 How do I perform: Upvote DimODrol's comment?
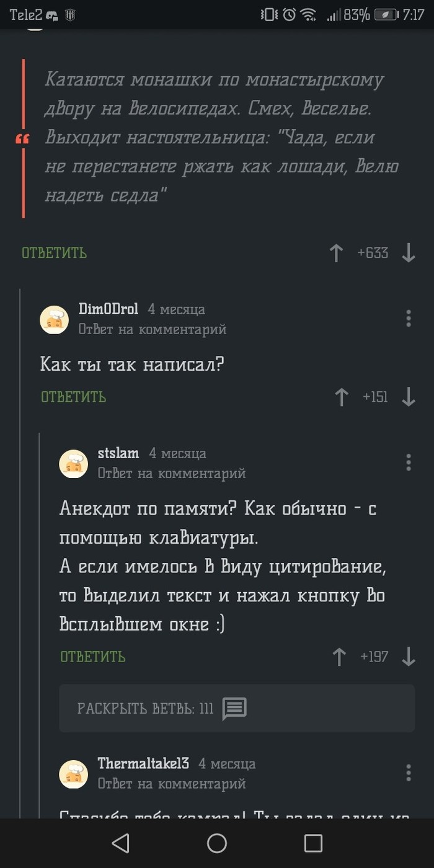341,397
